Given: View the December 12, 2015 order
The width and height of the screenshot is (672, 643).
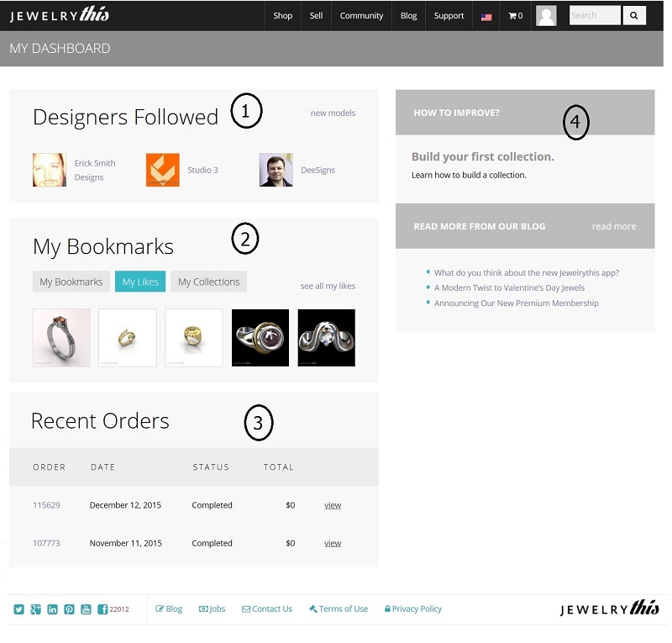Looking at the screenshot, I should tap(333, 505).
